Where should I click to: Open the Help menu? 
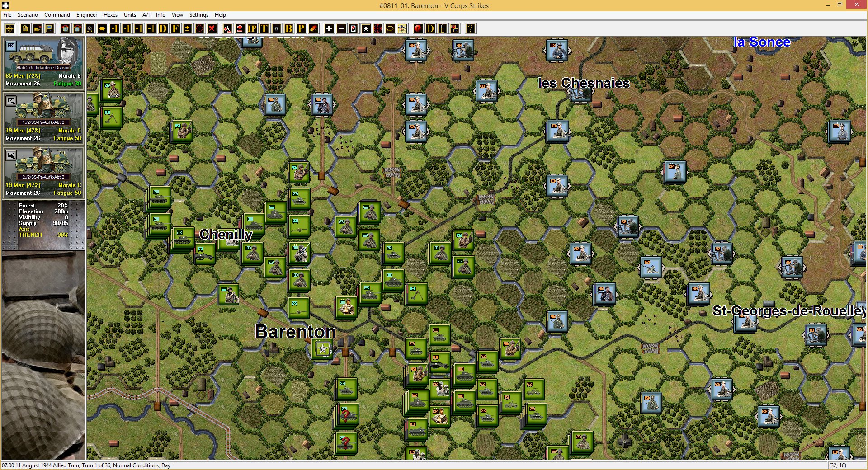pyautogui.click(x=220, y=15)
